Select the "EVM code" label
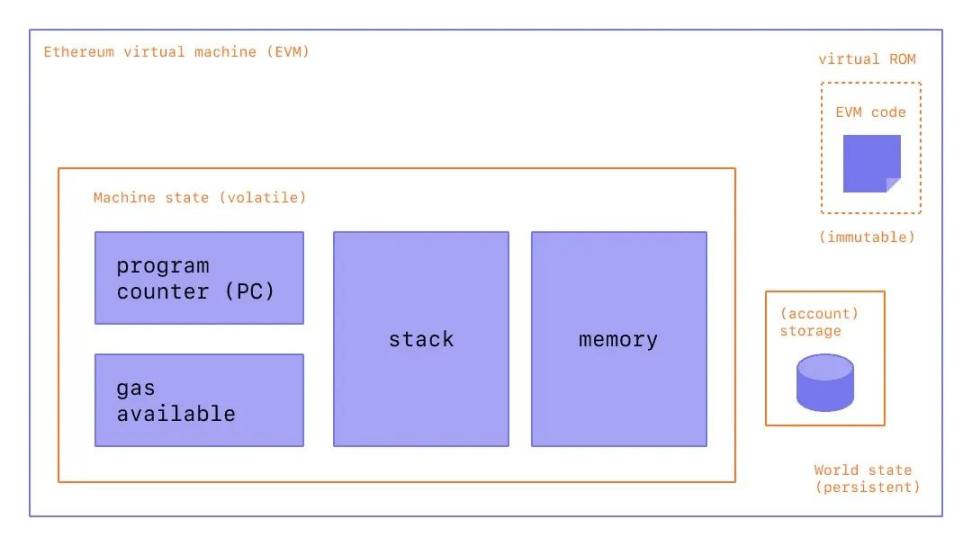 (870, 112)
